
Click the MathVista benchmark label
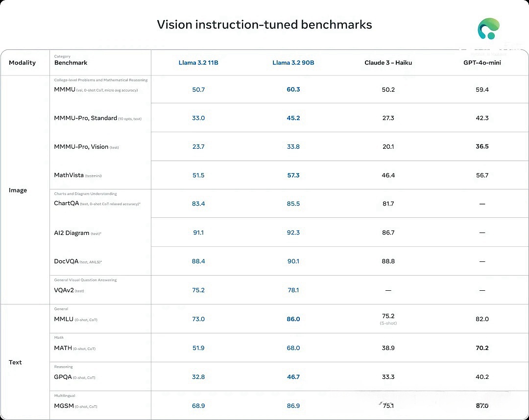69,175
